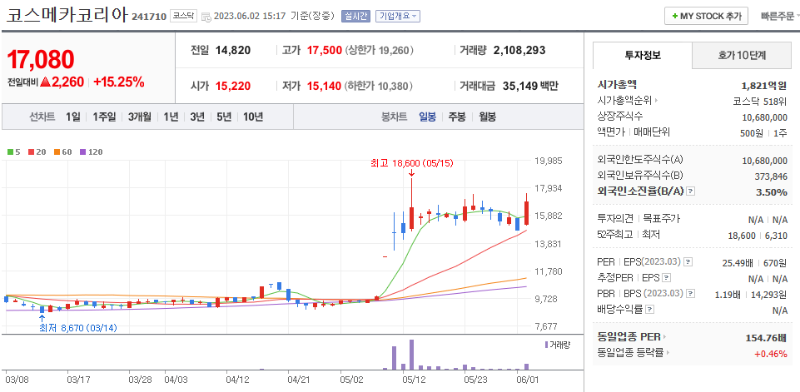This screenshot has width=800, height=392.
Task: Click the 최고 18,600 (05/15) chart marker
Action: click(411, 163)
